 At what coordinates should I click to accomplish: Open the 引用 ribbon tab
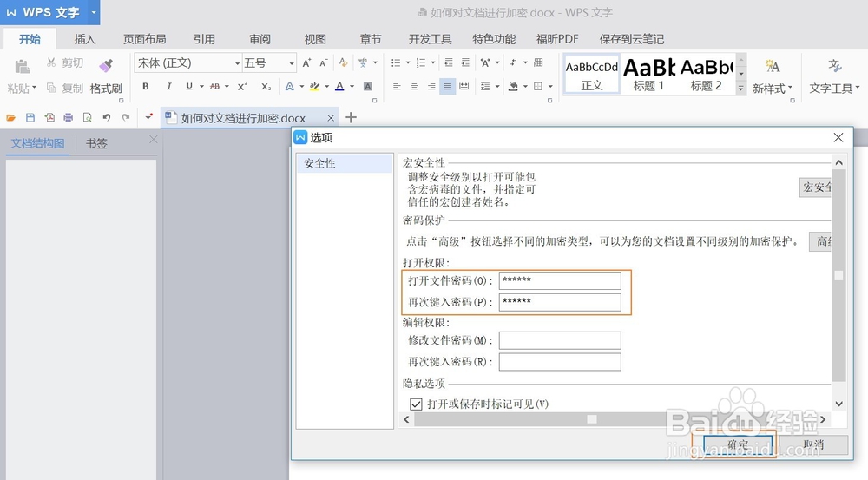point(204,39)
